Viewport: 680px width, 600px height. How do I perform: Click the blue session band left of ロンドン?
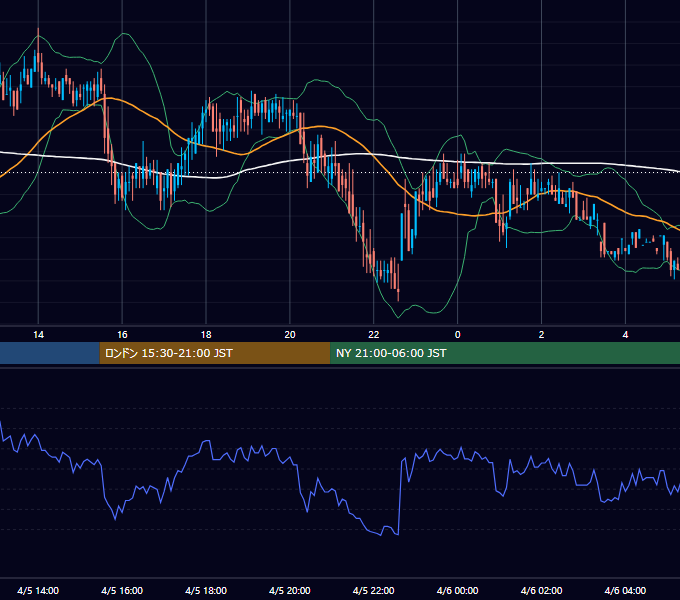click(x=50, y=353)
